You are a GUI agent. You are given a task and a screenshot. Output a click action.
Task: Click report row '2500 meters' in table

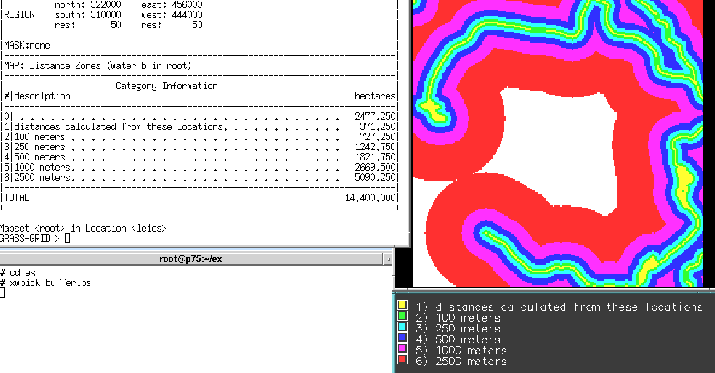(x=199, y=177)
